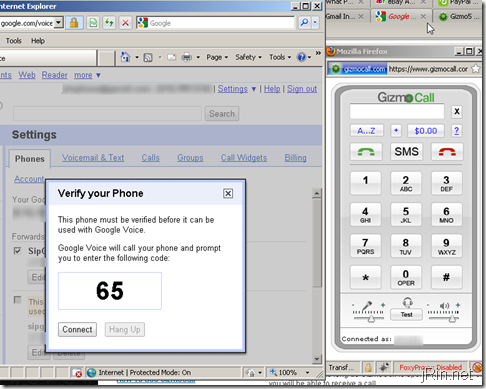This screenshot has width=486, height=389.
Task: Click the RSS feeds toolbar icon
Action: click(x=148, y=57)
